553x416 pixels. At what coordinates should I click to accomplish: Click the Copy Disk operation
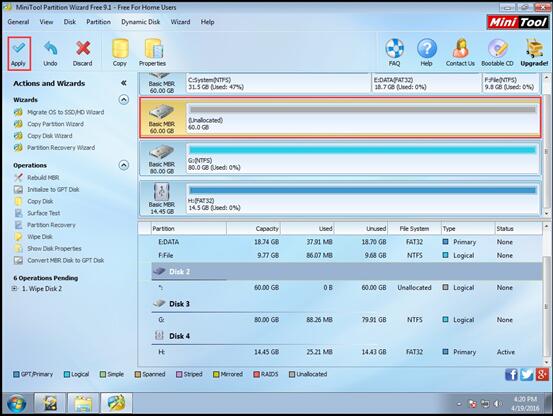tap(40, 201)
